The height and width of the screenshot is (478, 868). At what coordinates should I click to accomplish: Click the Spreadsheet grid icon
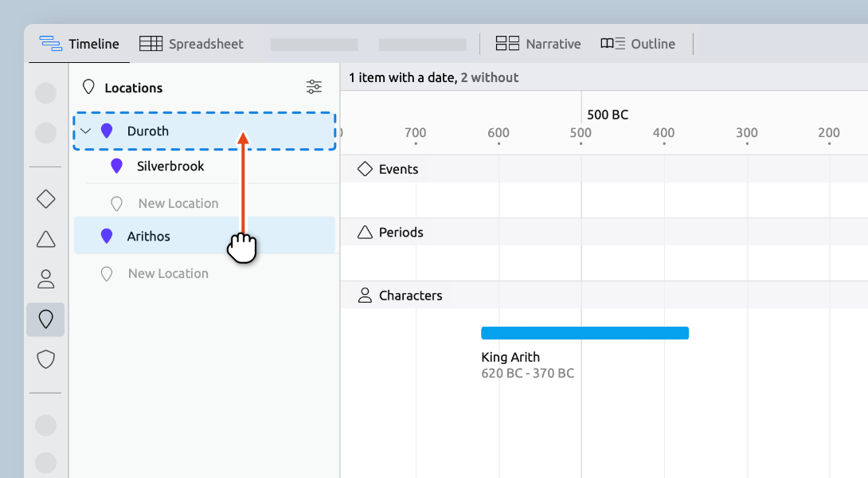151,43
